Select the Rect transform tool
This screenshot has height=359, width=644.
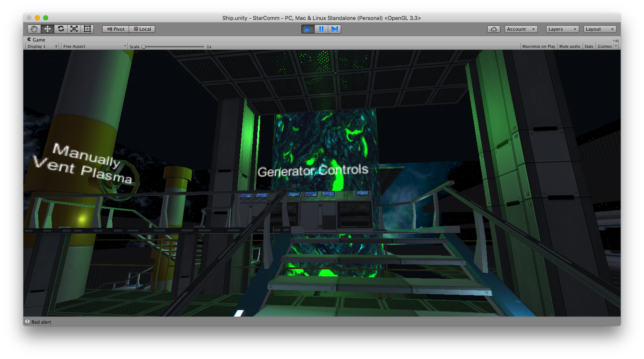point(87,29)
